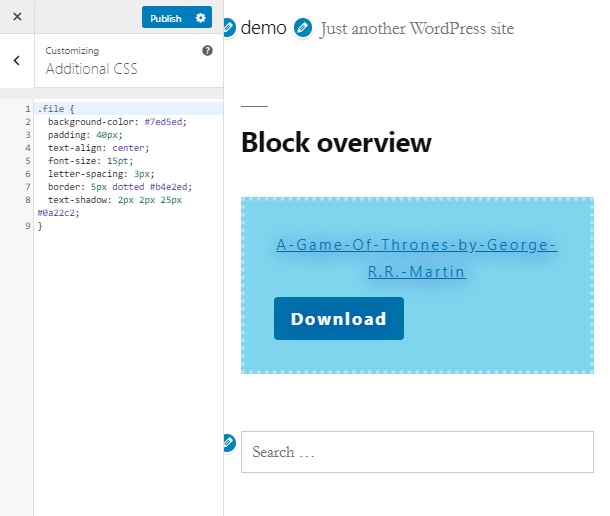The height and width of the screenshot is (516, 610).
Task: Click the closing brace on line 9
Action: point(40,226)
